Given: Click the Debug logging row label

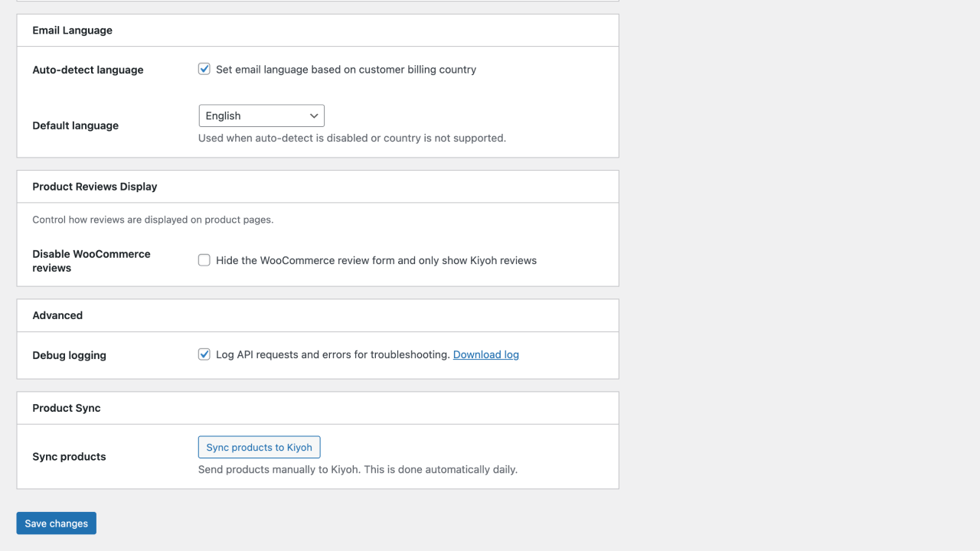Looking at the screenshot, I should tap(69, 354).
